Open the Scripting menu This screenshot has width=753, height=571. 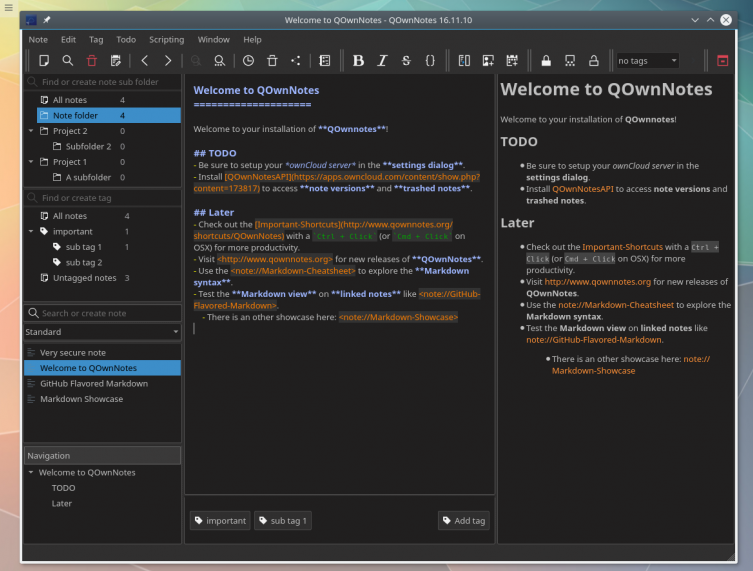click(166, 39)
